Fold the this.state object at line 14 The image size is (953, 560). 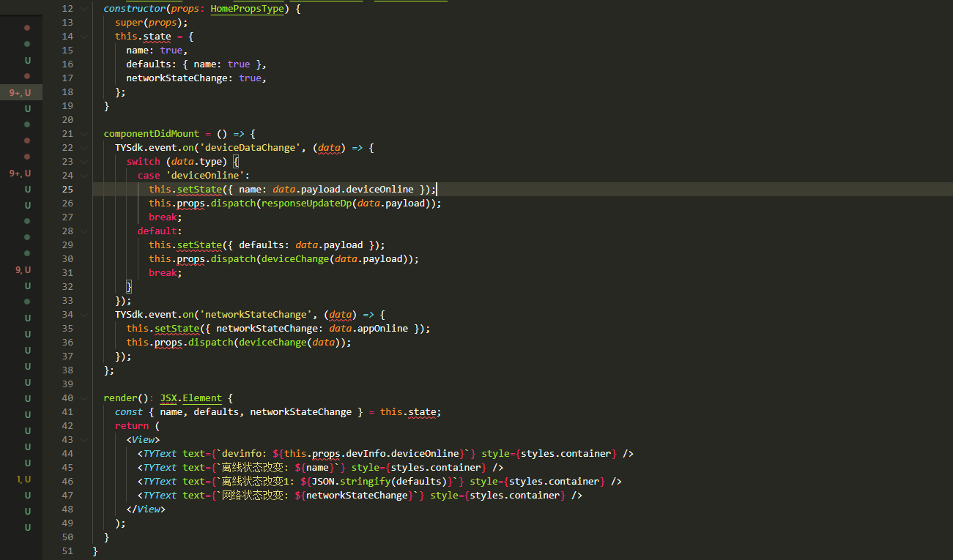point(86,37)
